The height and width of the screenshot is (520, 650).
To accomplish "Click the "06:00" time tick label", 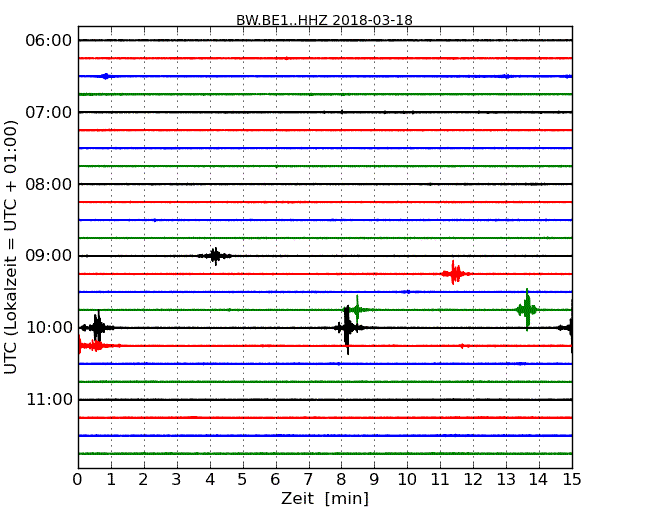I will pyautogui.click(x=49, y=41).
